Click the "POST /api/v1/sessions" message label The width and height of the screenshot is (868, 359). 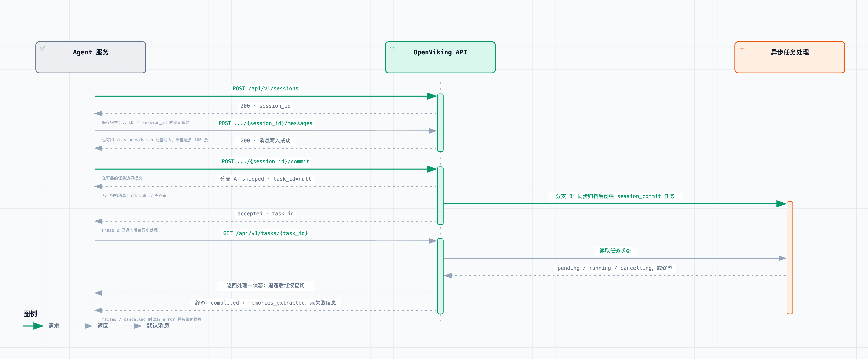(x=265, y=88)
